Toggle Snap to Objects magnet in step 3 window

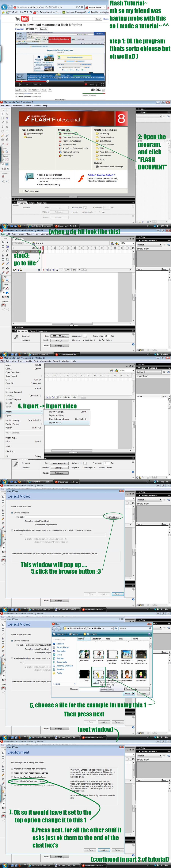(3, 305)
